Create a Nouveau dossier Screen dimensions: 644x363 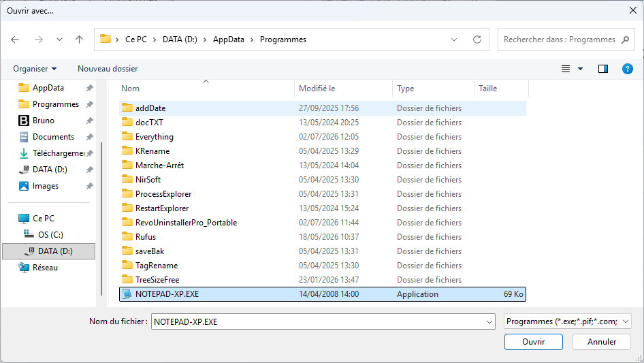pyautogui.click(x=108, y=69)
